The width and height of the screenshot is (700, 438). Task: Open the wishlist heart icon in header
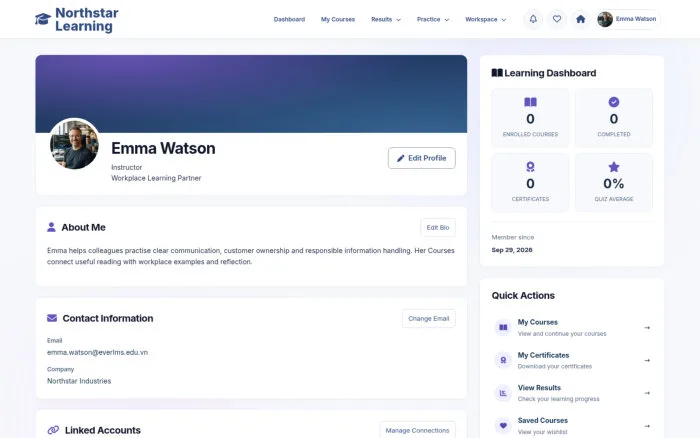[557, 19]
